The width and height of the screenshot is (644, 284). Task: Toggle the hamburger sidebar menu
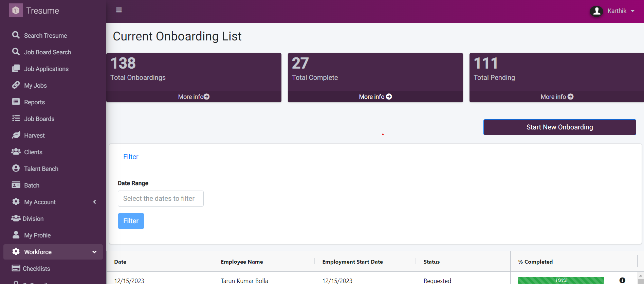(119, 10)
